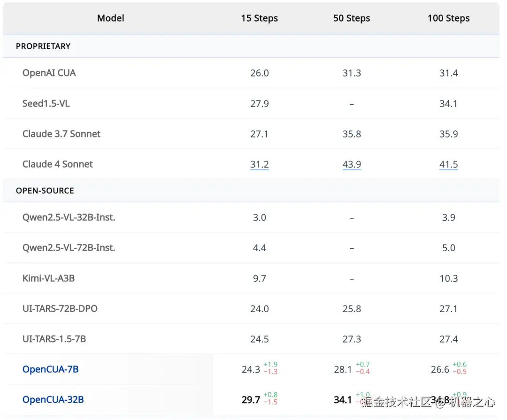Select the Claude 4 Sonnet model name

[58, 164]
